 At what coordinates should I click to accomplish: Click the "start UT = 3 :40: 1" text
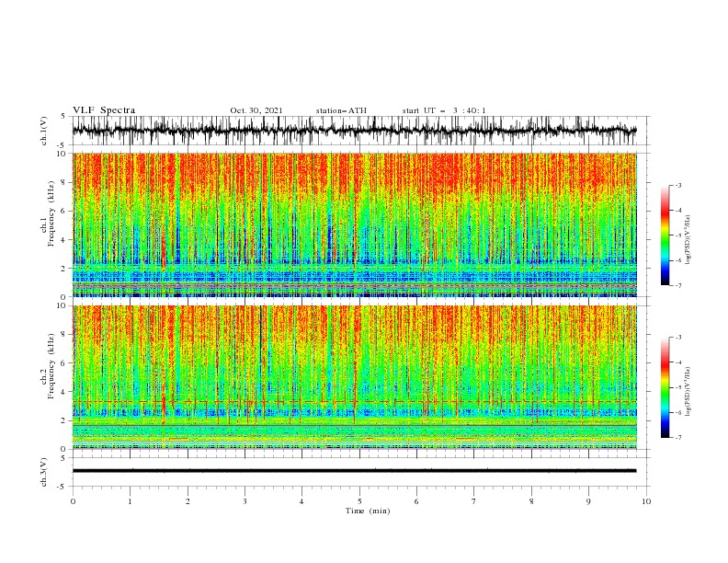[x=444, y=110]
